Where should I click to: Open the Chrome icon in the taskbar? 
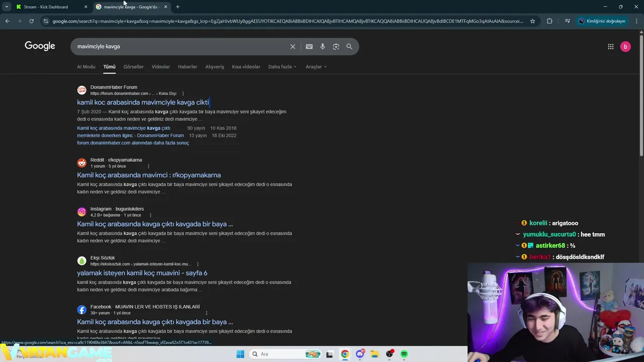(x=345, y=354)
